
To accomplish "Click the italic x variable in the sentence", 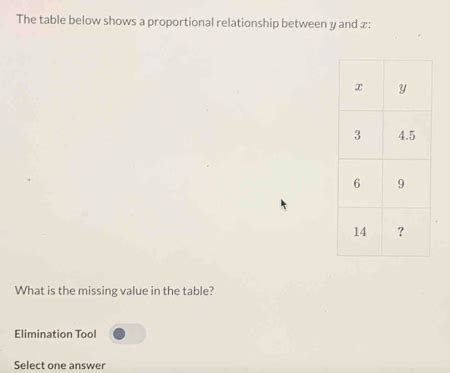I will point(363,25).
